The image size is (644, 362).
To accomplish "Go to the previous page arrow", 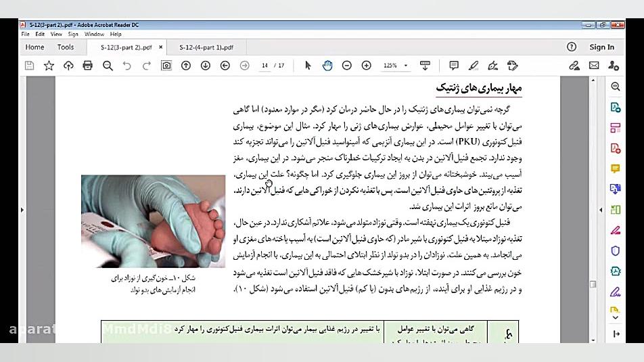I will pos(186,66).
